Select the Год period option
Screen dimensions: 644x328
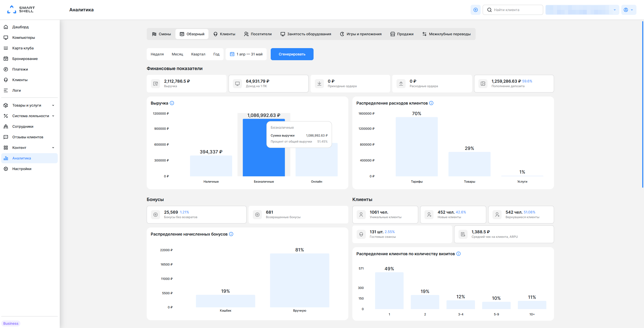click(x=216, y=54)
